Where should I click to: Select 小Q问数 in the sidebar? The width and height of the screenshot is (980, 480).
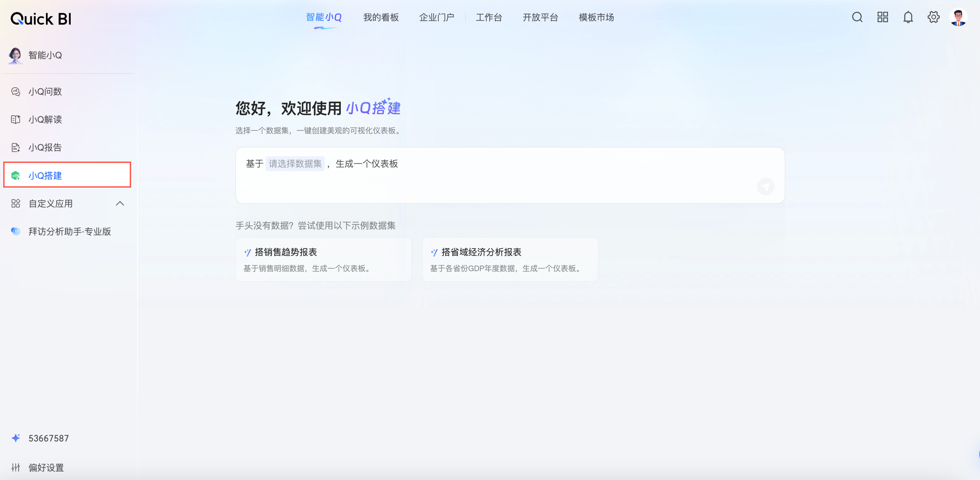[67, 91]
